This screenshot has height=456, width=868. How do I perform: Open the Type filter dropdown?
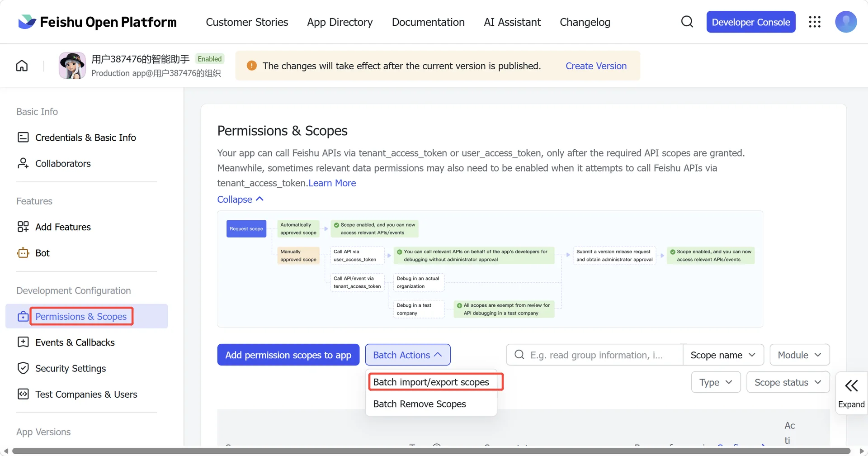coord(716,382)
